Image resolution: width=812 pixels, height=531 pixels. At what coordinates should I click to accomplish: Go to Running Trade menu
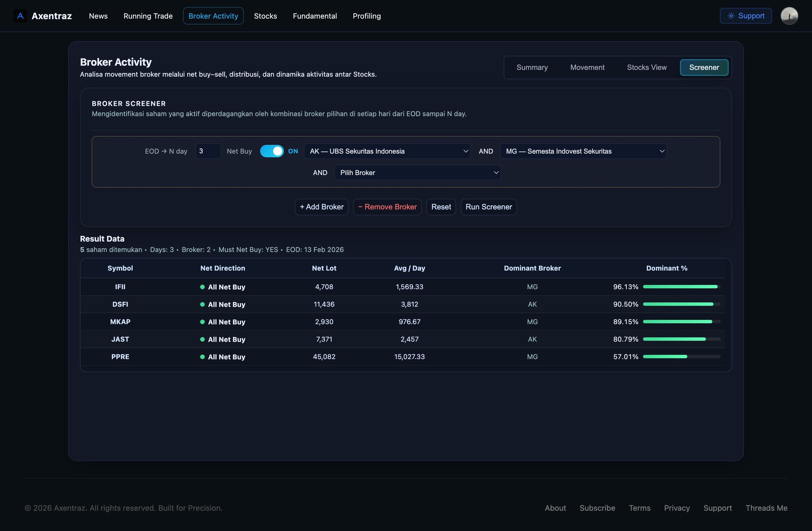click(x=148, y=16)
